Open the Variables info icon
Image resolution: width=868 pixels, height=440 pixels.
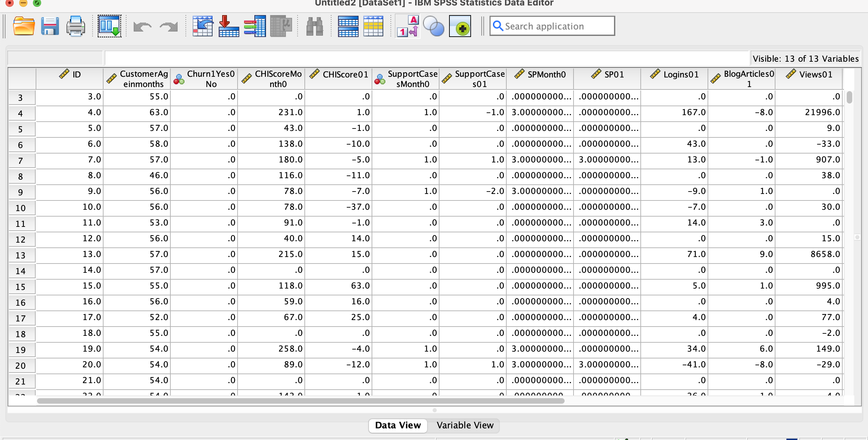[255, 26]
